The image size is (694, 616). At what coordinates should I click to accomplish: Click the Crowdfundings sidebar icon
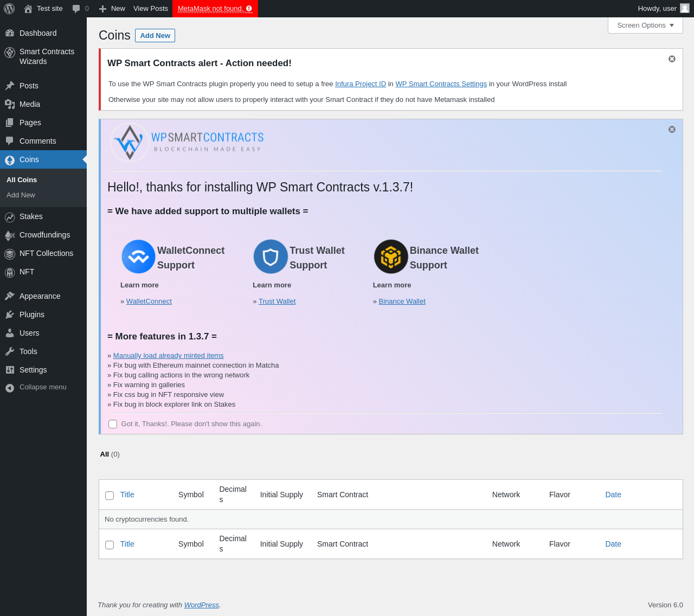click(x=10, y=235)
